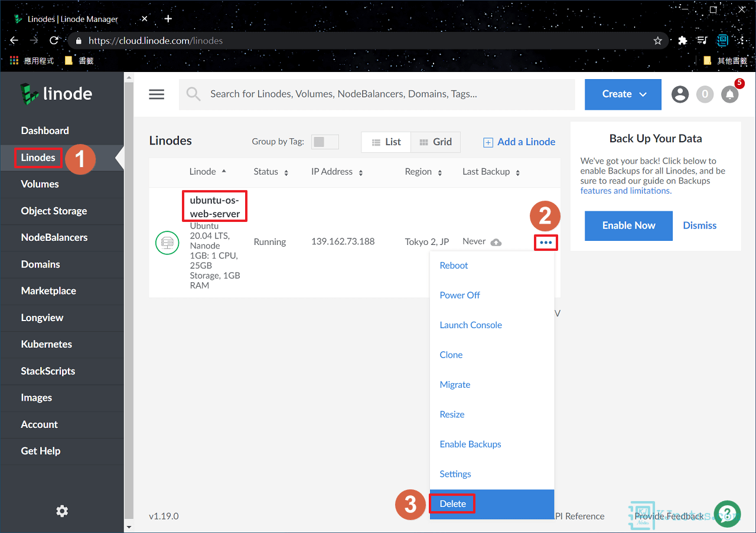756x533 pixels.
Task: Open the hamburger menu icon
Action: 157,94
